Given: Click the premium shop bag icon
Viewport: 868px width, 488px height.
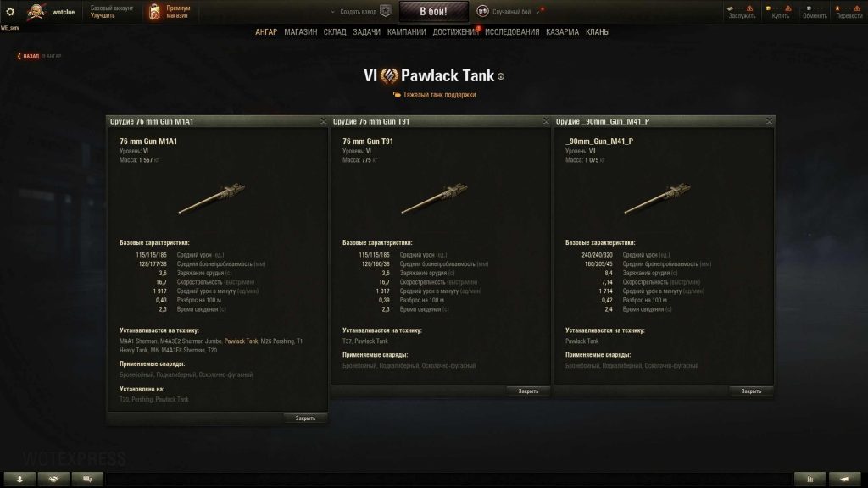Looking at the screenshot, I should (x=155, y=12).
